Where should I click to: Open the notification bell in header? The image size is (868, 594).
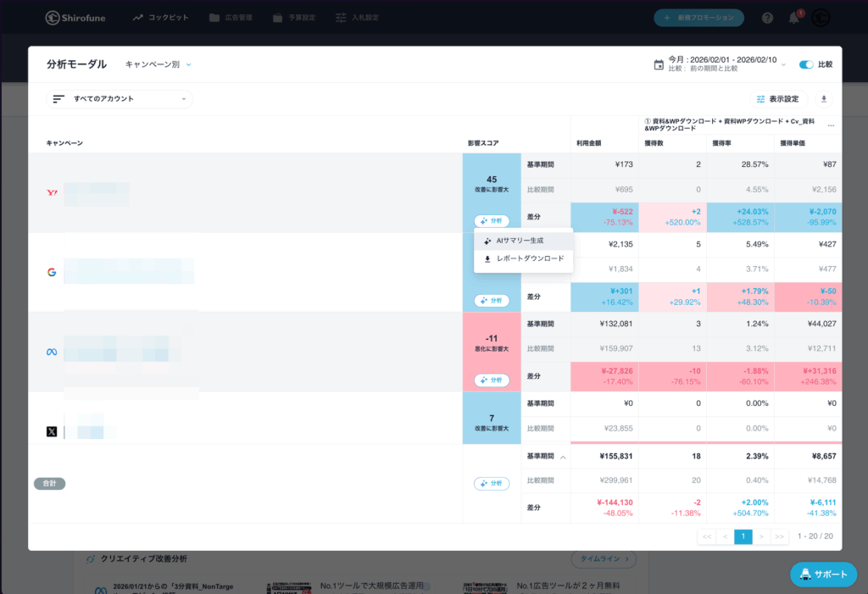(793, 18)
